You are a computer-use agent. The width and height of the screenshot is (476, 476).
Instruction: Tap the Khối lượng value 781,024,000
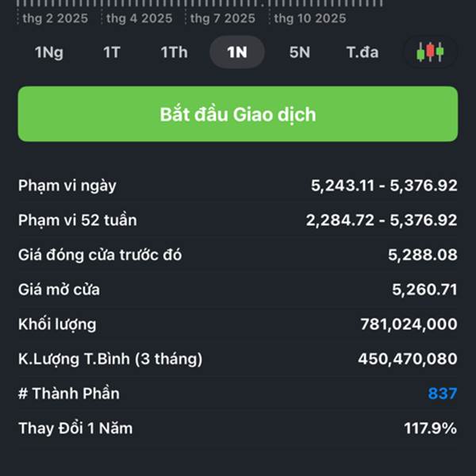click(x=409, y=324)
